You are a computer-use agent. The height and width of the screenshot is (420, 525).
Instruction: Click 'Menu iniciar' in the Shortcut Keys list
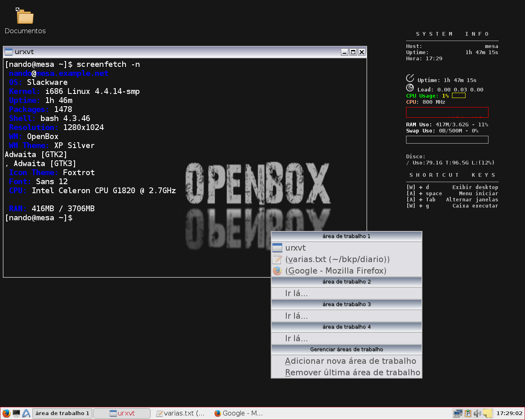(478, 194)
